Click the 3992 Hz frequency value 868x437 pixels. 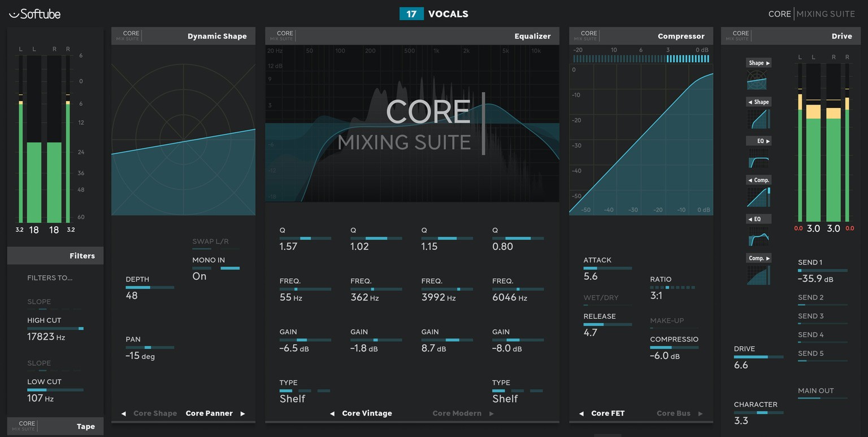point(439,297)
